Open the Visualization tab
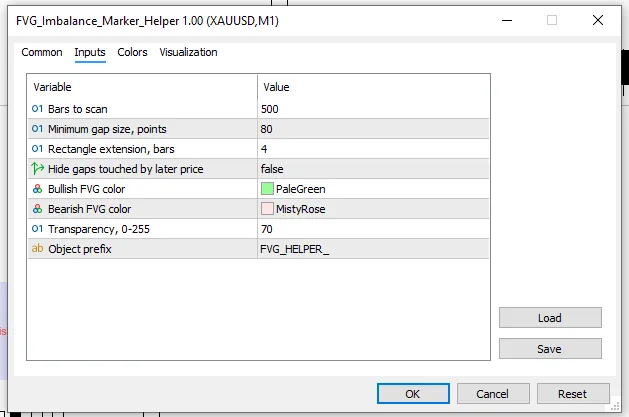This screenshot has width=629, height=417. (188, 53)
